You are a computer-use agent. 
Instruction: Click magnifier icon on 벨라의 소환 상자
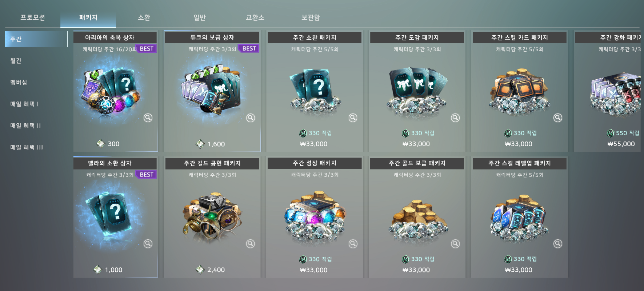[148, 244]
